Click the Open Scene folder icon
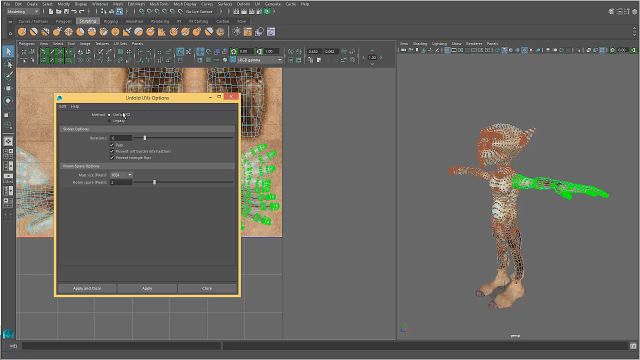640x360 pixels. [x=59, y=11]
